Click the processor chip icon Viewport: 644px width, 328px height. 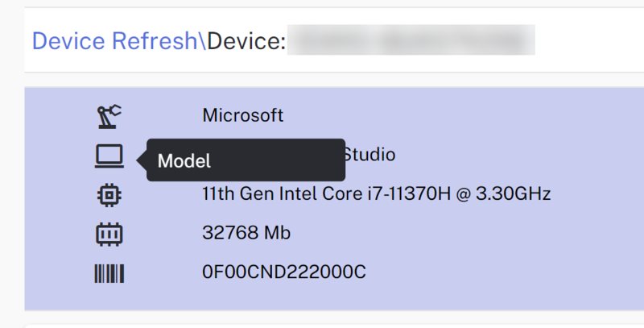coord(108,194)
